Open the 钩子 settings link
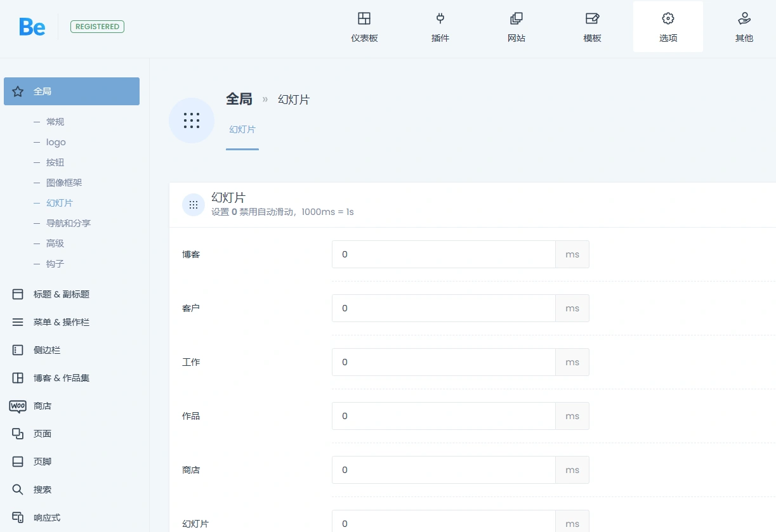Viewport: 776px width, 532px height. click(x=55, y=264)
